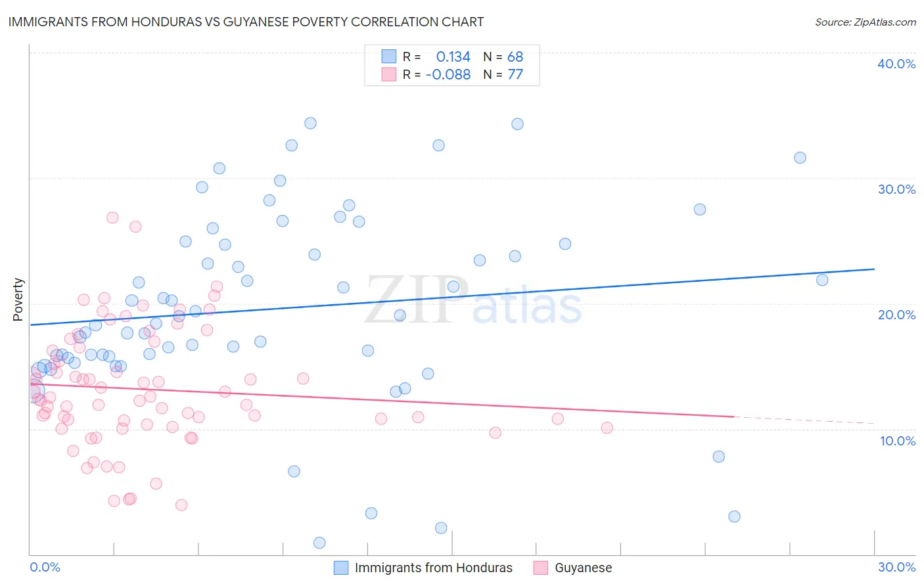Viewport: 924px width, 586px height.
Task: Click the 0.0% x-axis start label
Action: (45, 567)
